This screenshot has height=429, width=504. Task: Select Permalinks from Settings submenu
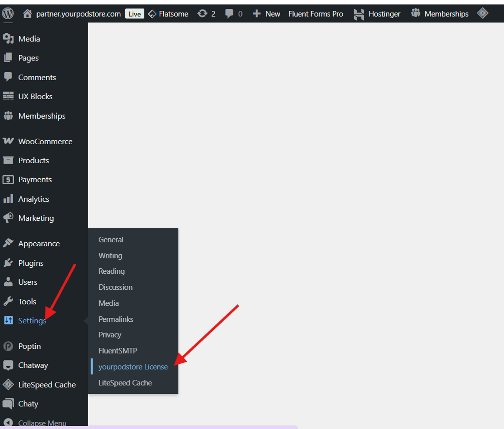116,319
